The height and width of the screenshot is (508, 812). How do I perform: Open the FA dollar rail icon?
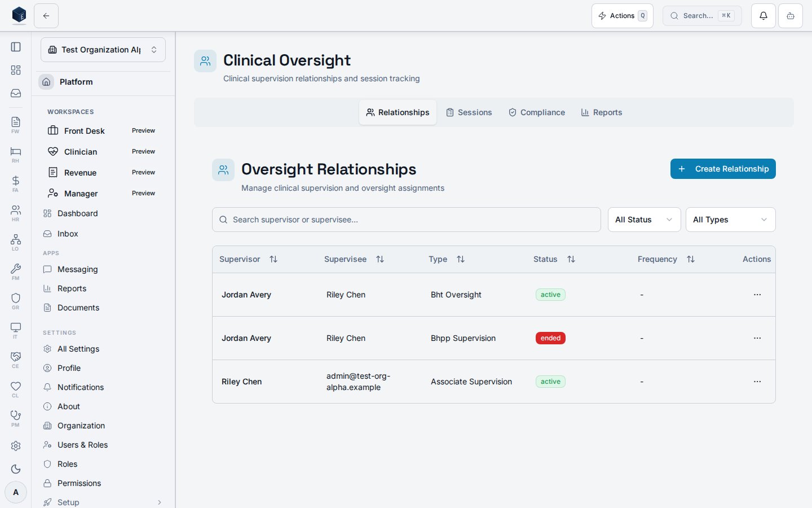[x=16, y=183]
